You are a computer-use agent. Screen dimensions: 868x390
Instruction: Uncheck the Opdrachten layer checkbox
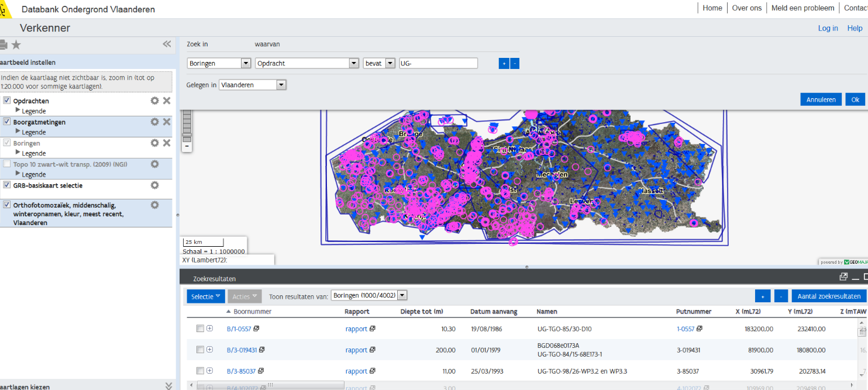pyautogui.click(x=7, y=101)
